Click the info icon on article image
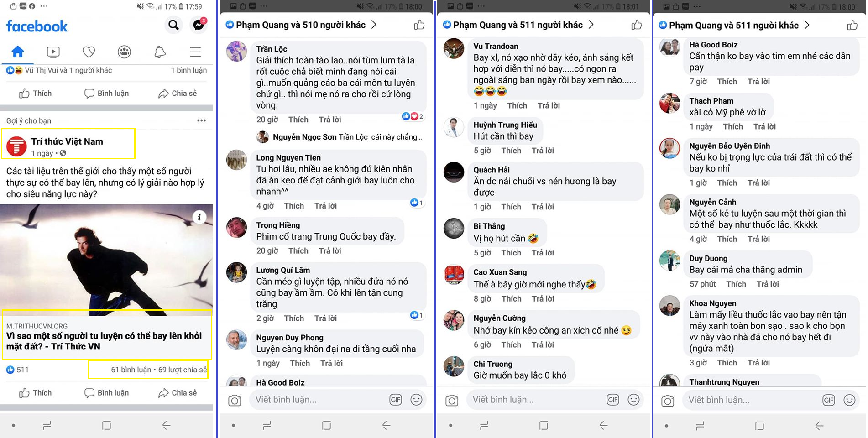The width and height of the screenshot is (868, 438). click(199, 217)
